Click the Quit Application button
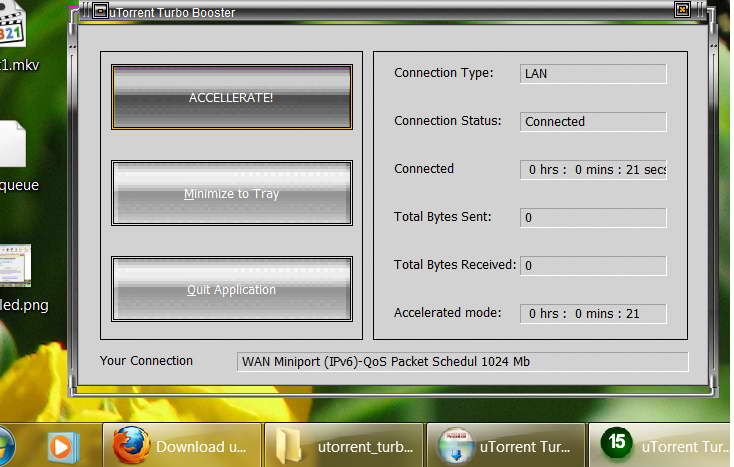The height and width of the screenshot is (467, 734). coord(232,289)
